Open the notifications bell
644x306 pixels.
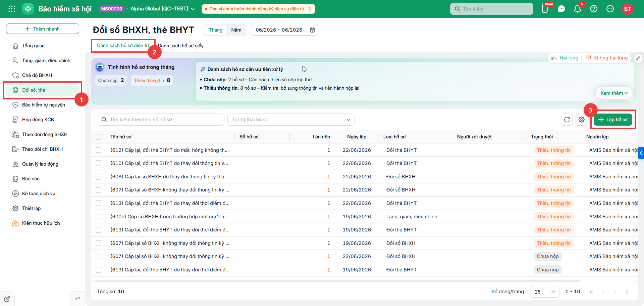coord(578,9)
